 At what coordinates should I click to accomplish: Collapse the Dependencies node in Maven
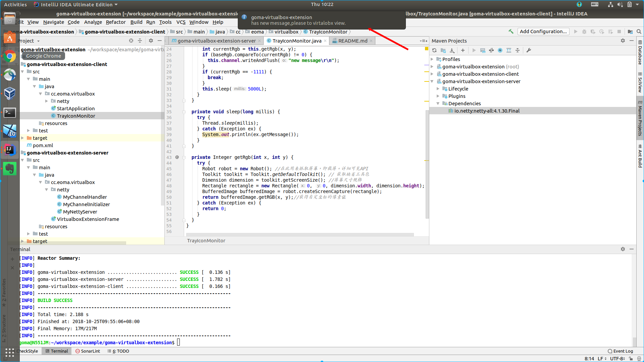tap(438, 104)
